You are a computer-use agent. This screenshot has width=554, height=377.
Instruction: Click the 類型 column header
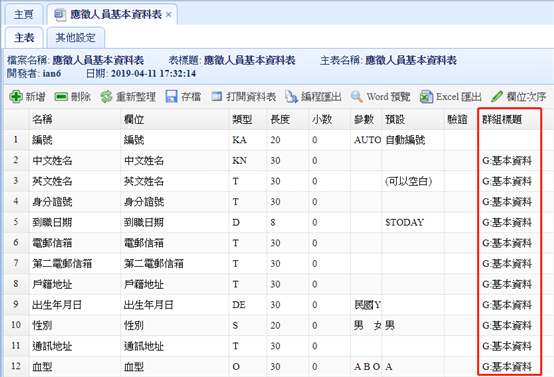[248, 119]
